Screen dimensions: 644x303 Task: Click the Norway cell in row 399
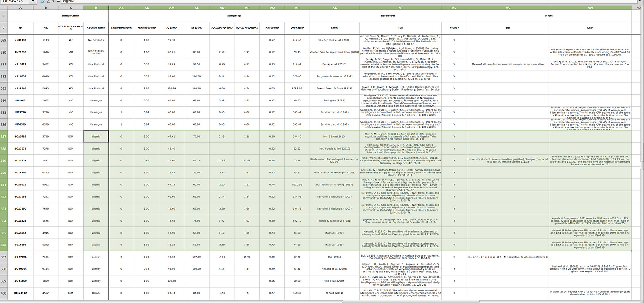pos(96,281)
